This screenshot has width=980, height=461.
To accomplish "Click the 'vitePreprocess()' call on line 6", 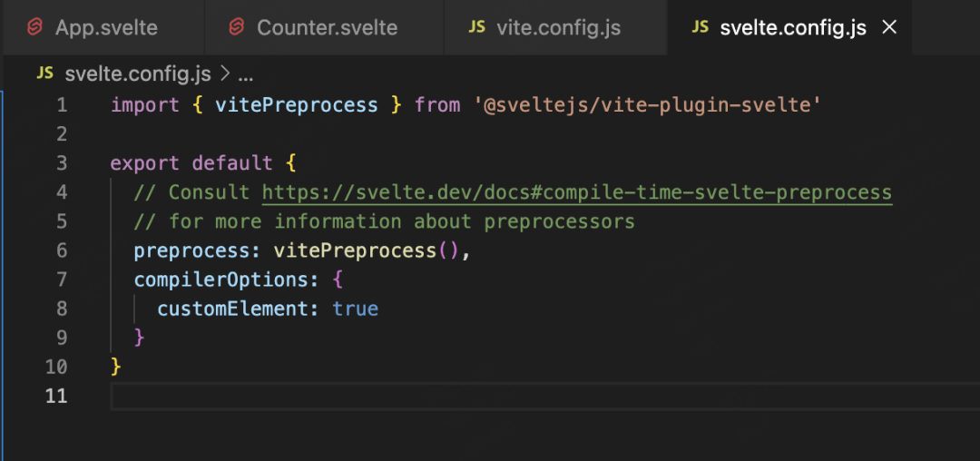I will pyautogui.click(x=367, y=251).
